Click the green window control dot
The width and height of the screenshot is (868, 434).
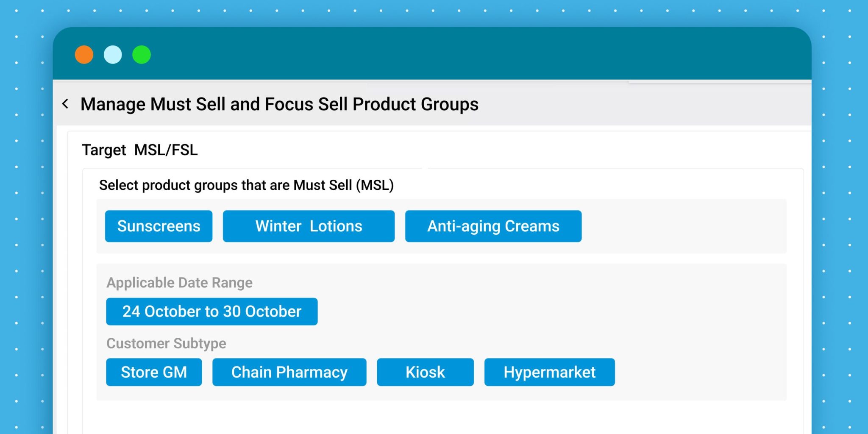pos(142,55)
